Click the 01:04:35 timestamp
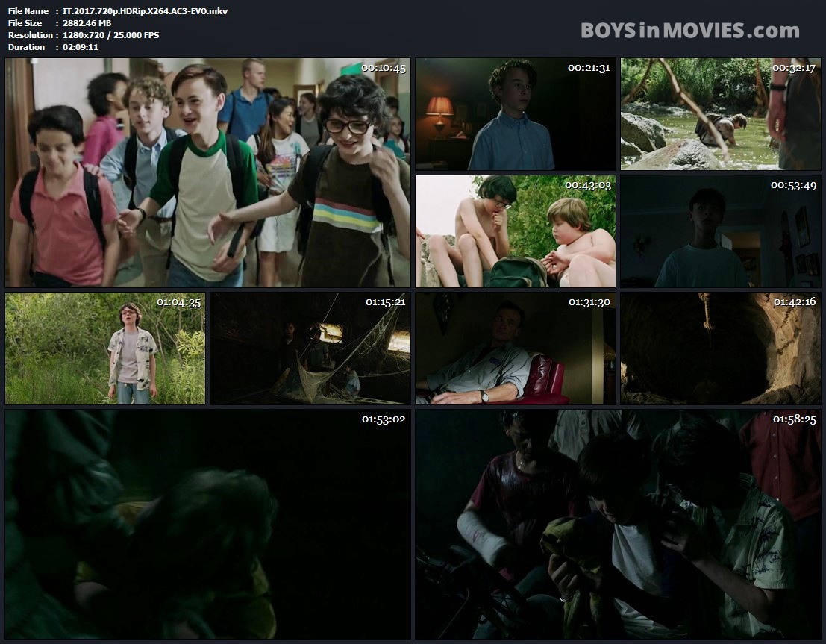Viewport: 826px width, 644px height. point(178,302)
